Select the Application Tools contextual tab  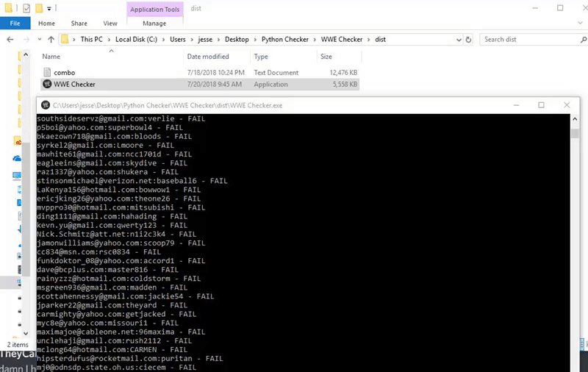(155, 10)
